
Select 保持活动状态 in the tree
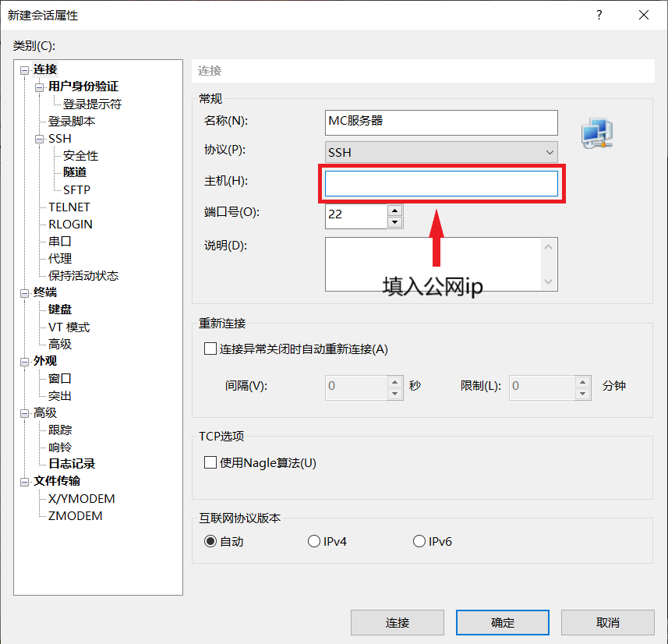(x=83, y=276)
